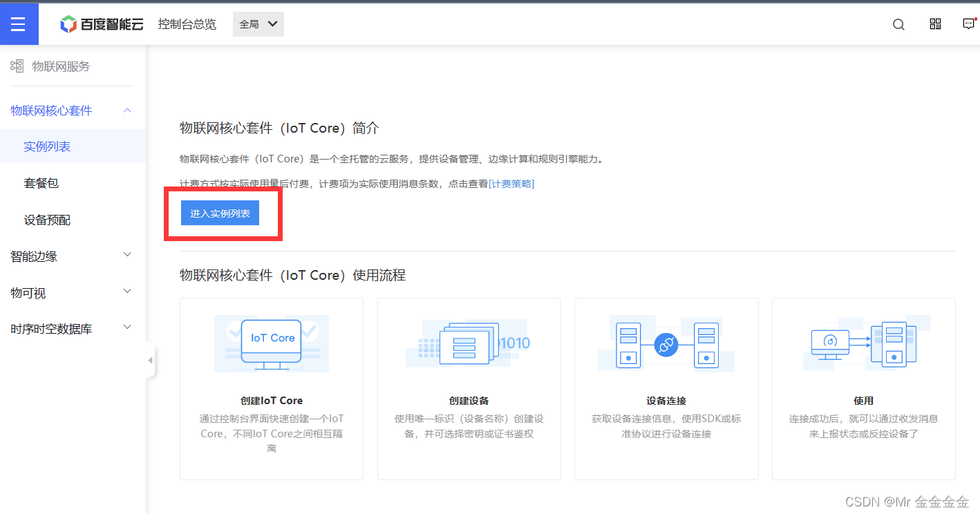Click the 创建IoT Core flow illustration
This screenshot has height=514, width=980.
[271, 343]
